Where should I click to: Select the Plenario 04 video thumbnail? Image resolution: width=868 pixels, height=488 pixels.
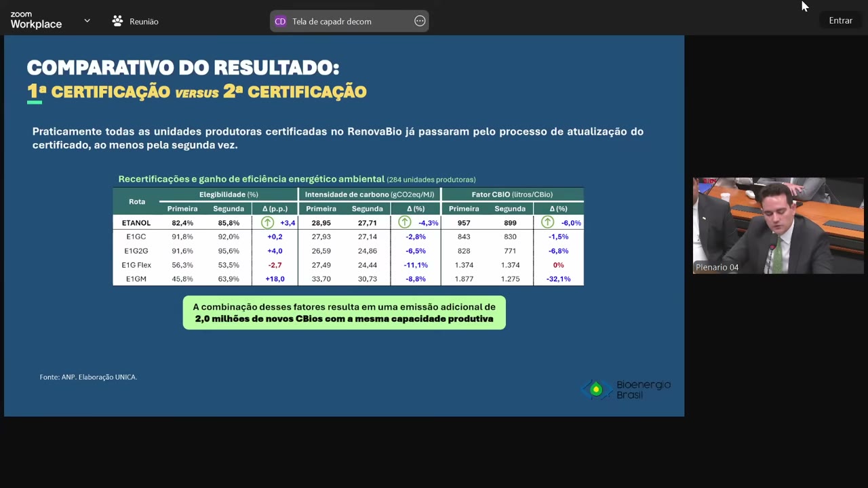tap(778, 226)
